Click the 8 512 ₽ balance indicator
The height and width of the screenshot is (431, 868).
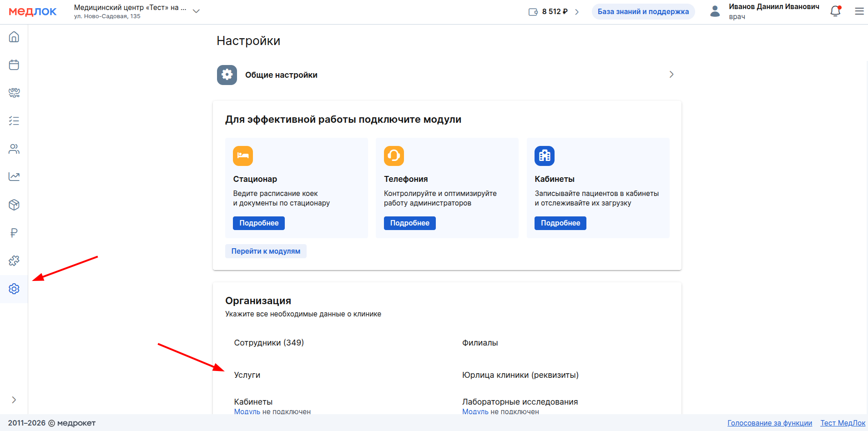point(554,12)
